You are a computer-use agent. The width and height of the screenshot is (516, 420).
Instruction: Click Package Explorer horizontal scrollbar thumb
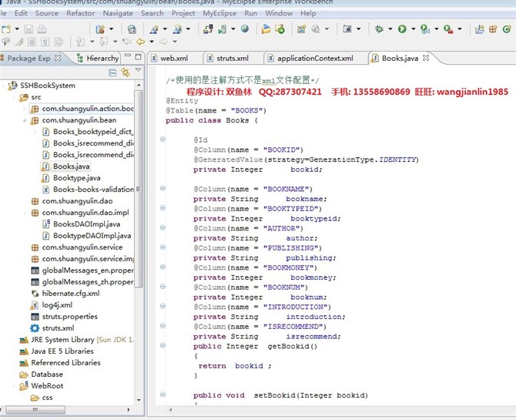click(35, 410)
